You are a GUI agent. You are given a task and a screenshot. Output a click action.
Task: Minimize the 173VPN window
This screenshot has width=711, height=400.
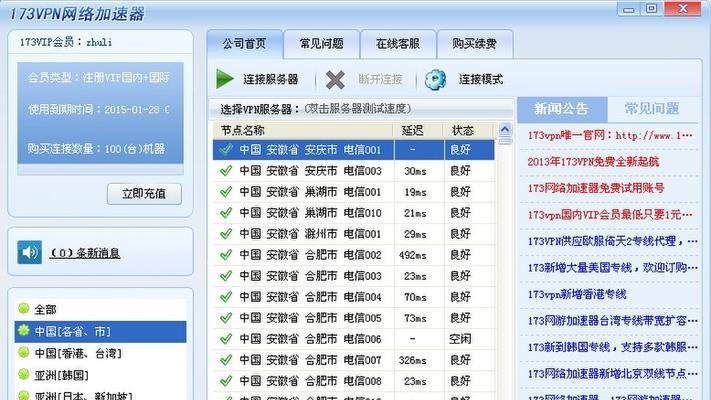[628, 9]
